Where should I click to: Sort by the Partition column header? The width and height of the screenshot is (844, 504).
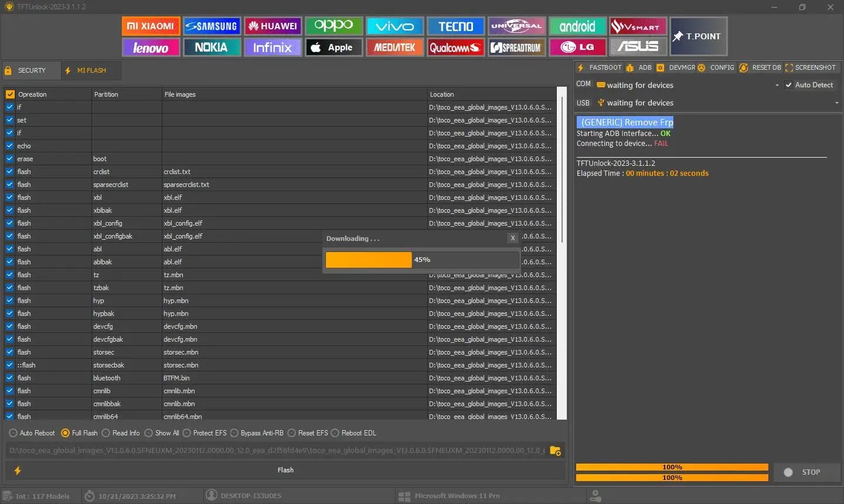(127, 94)
